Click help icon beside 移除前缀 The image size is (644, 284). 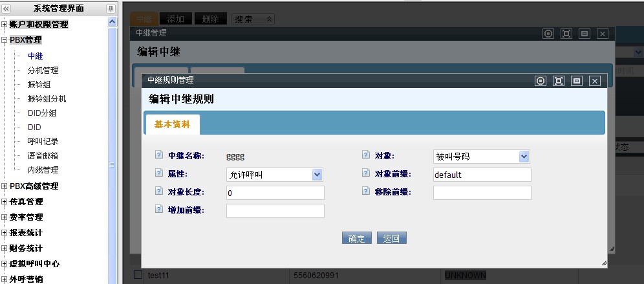[x=366, y=191]
